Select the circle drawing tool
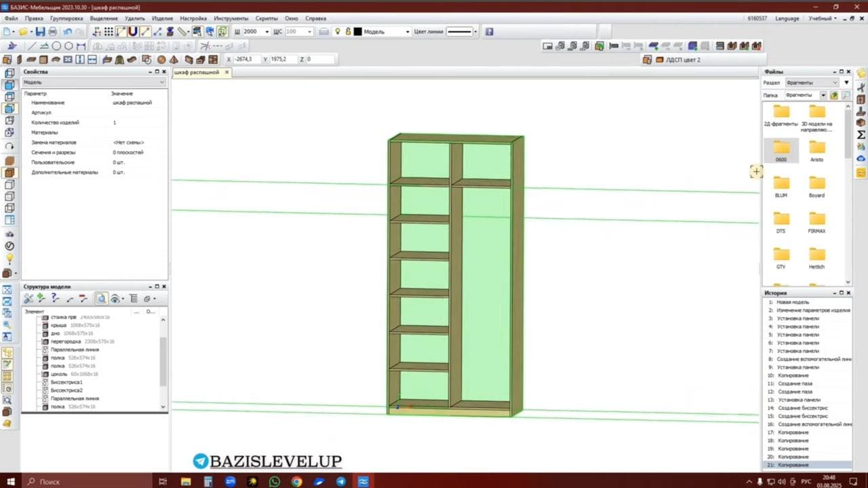This screenshot has height=488, width=868. point(56,46)
